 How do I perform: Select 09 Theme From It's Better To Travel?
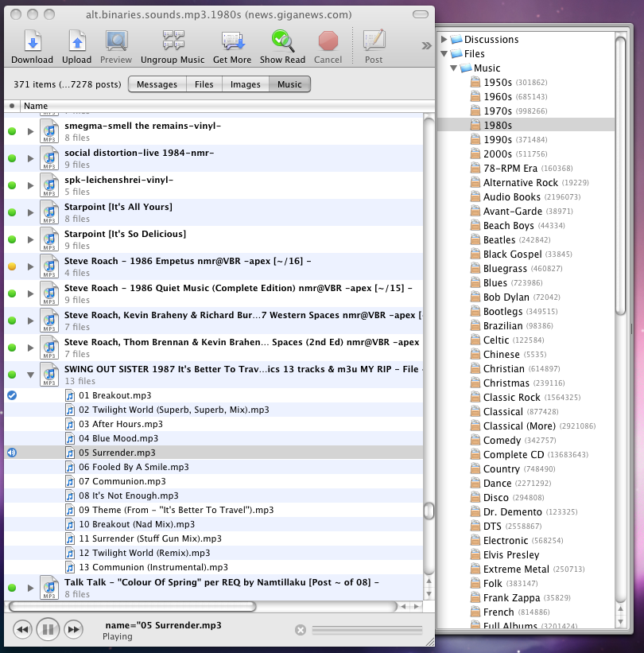214,510
